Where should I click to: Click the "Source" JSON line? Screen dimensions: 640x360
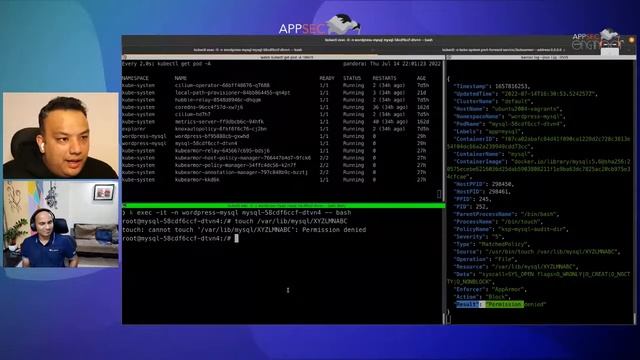click(538, 252)
